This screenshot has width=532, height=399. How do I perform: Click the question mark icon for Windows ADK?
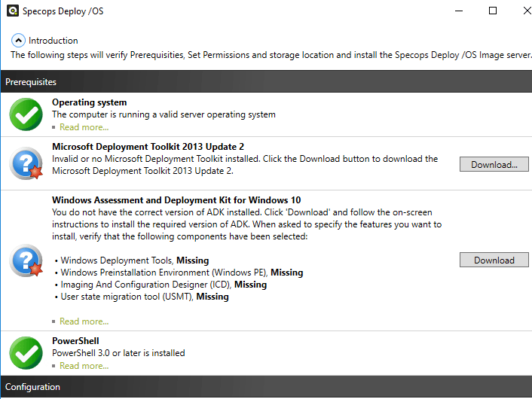click(x=26, y=260)
